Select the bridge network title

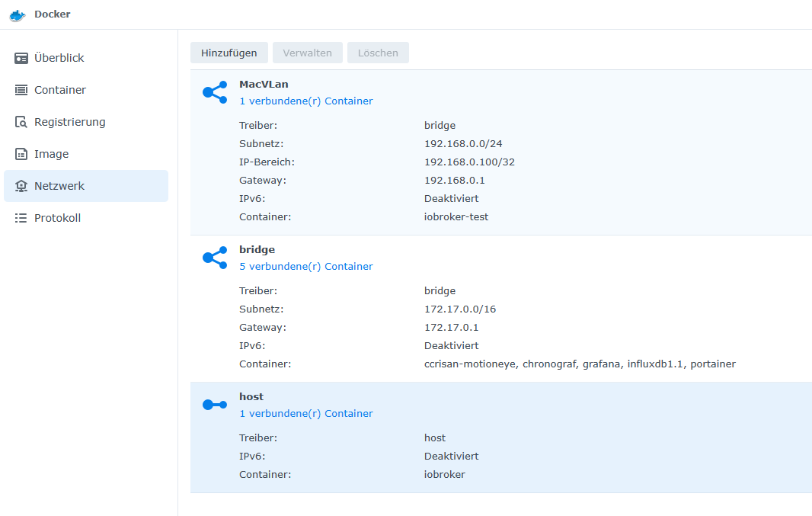[257, 249]
